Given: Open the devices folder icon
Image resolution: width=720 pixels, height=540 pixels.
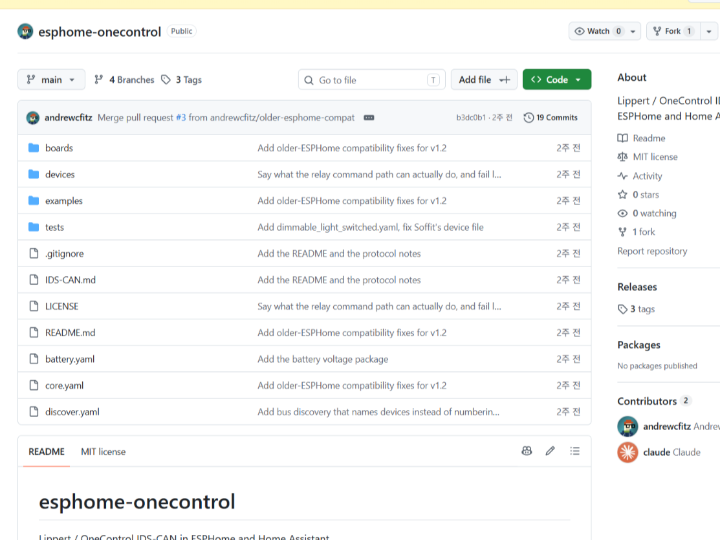Looking at the screenshot, I should coord(34,174).
